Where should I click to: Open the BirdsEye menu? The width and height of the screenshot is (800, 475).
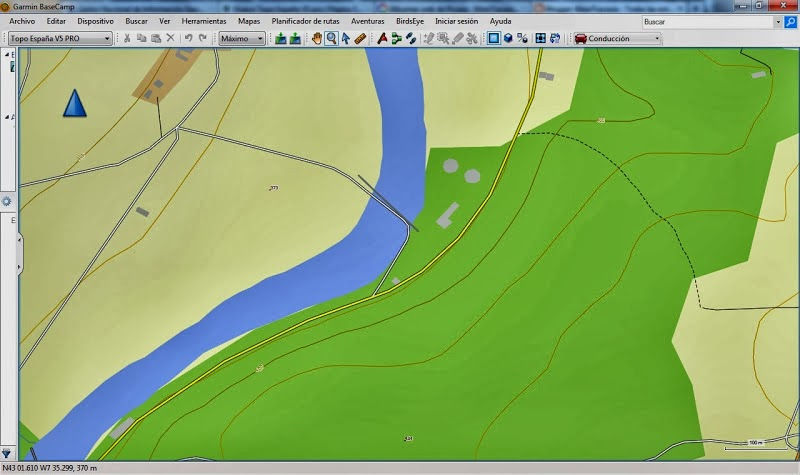[410, 21]
